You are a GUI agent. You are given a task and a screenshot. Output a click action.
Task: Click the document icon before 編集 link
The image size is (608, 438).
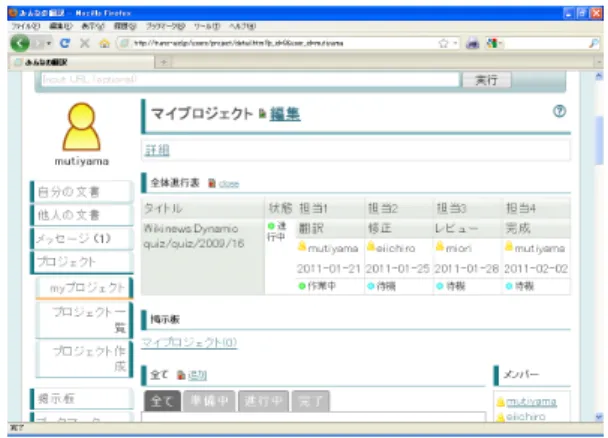click(x=263, y=114)
